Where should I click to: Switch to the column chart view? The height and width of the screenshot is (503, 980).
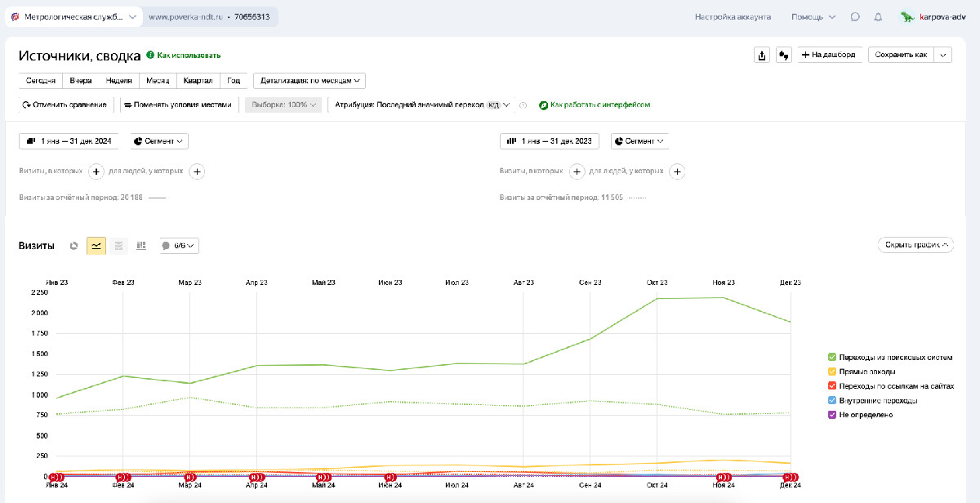pyautogui.click(x=141, y=245)
